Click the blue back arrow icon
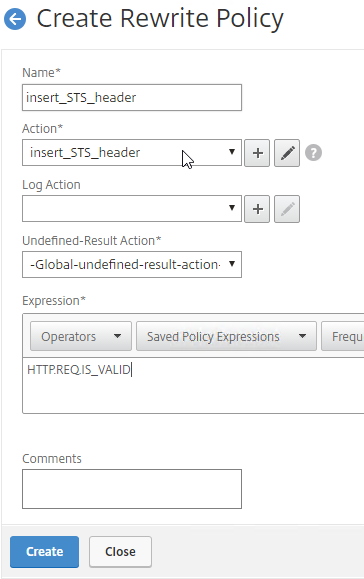Image resolution: width=364 pixels, height=579 pixels. (15, 19)
